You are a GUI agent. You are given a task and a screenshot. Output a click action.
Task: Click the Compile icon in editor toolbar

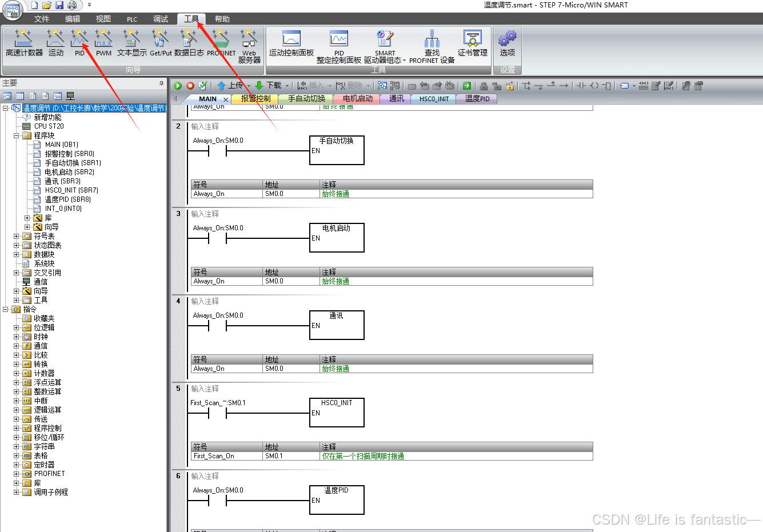coord(203,86)
